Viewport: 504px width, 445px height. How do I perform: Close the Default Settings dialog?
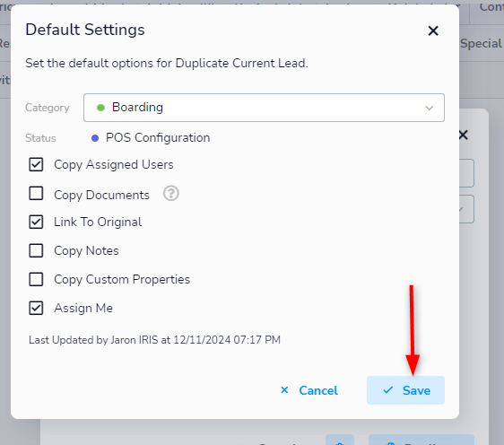pyautogui.click(x=433, y=31)
